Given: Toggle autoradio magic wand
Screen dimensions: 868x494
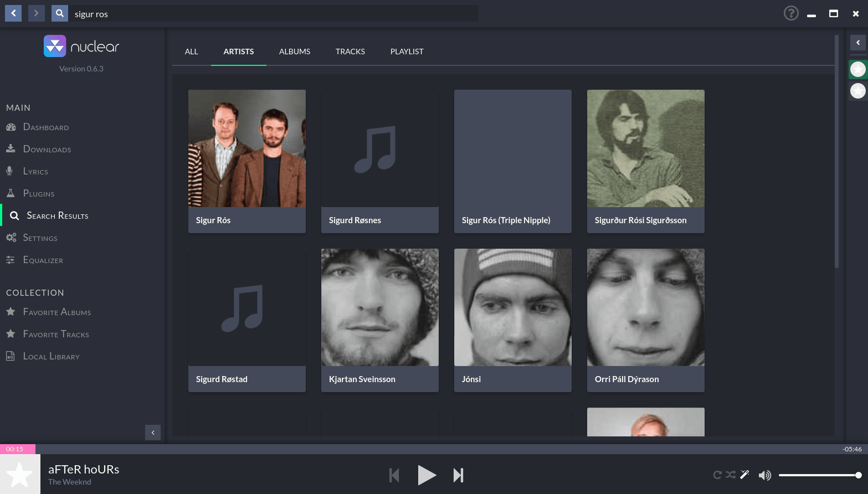Looking at the screenshot, I should [745, 475].
